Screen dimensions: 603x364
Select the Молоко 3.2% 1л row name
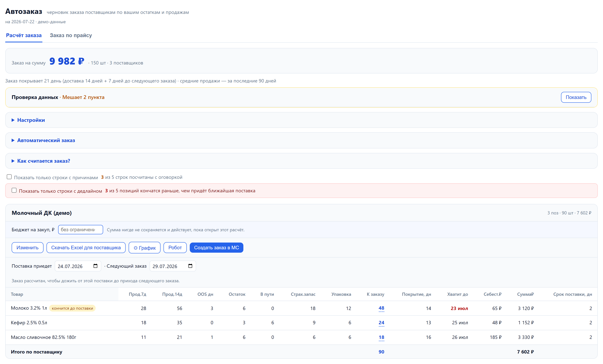[x=29, y=308]
